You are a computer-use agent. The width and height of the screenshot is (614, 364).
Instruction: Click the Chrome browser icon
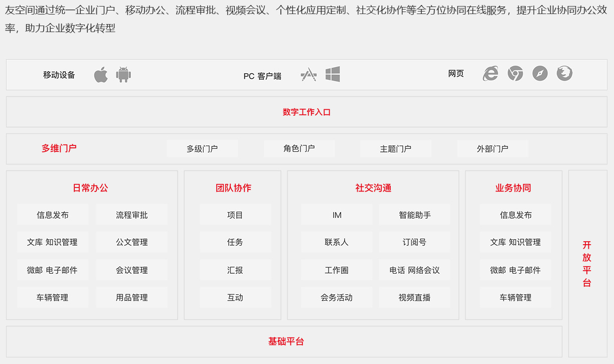pos(515,74)
